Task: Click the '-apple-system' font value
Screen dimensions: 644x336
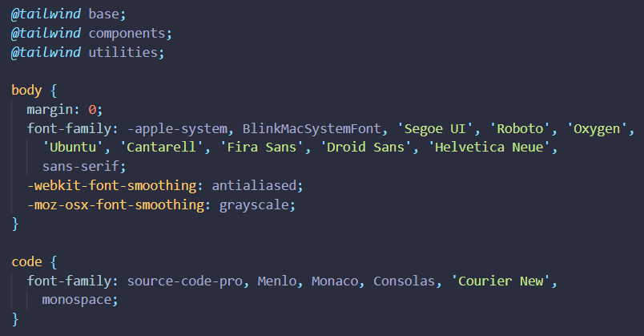Action: [x=177, y=129]
